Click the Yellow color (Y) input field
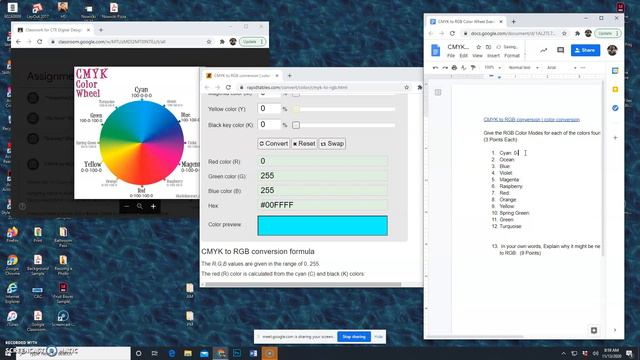640x360 pixels. [269, 109]
